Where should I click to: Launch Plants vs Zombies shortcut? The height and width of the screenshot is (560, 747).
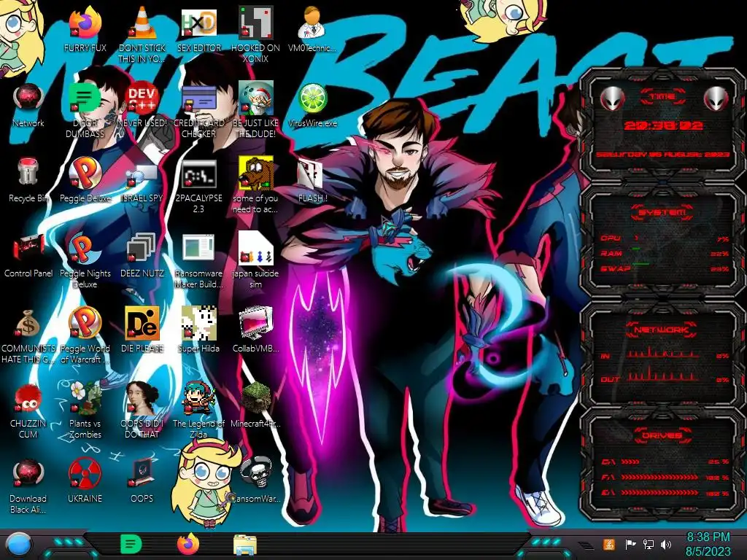(85, 399)
